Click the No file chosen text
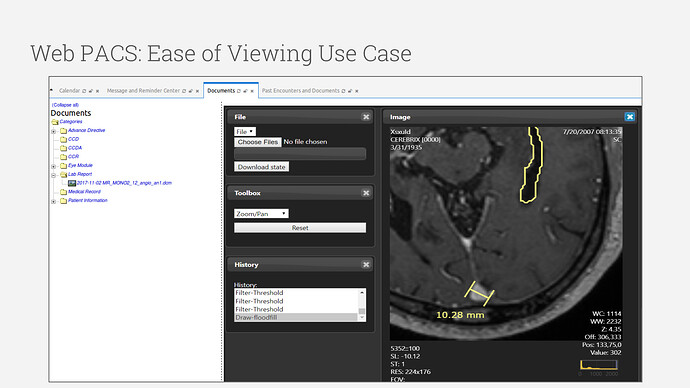 coord(305,142)
